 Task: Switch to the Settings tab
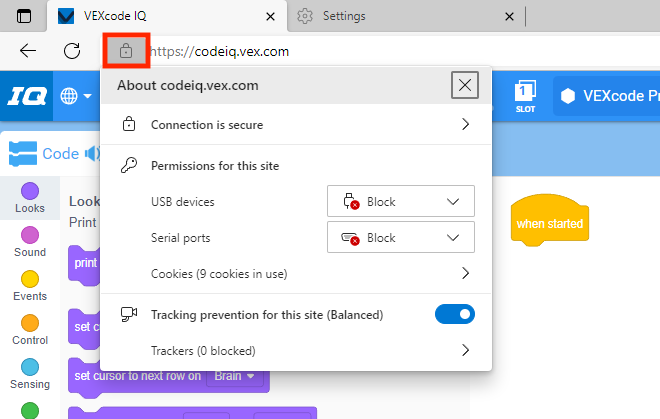click(x=400, y=16)
